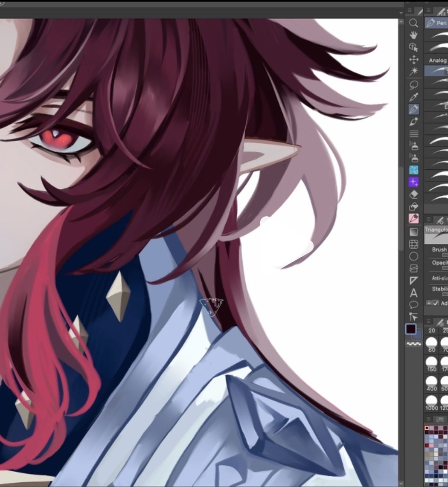Click the Anti-aliasing setting label
This screenshot has height=487, width=448.
[439, 278]
